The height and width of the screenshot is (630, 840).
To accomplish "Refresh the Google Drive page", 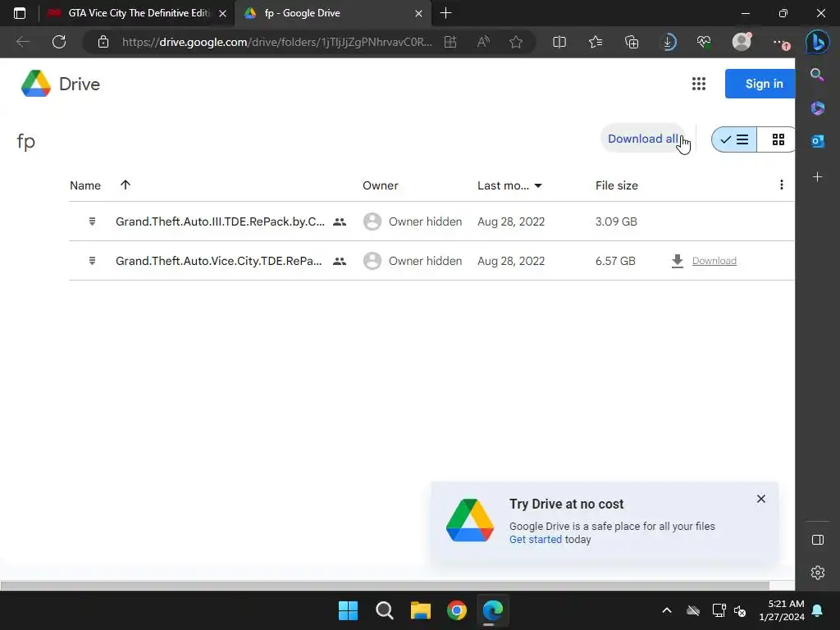I will 59,42.
